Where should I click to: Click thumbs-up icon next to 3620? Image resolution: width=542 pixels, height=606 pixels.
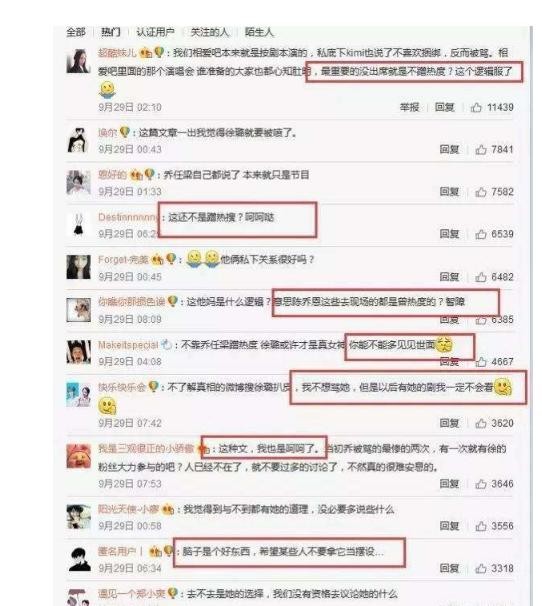(481, 423)
